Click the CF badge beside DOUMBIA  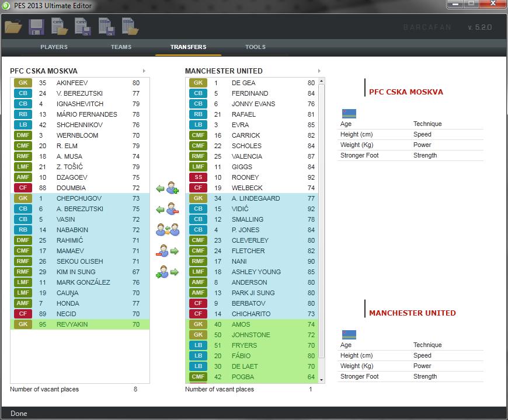click(x=23, y=188)
